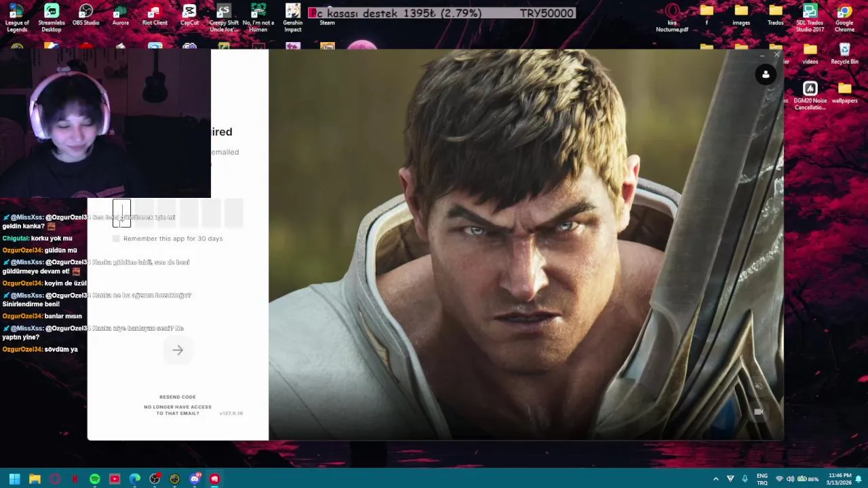The height and width of the screenshot is (488, 868).
Task: Click the ENG TRQ language indicator
Action: point(762,479)
